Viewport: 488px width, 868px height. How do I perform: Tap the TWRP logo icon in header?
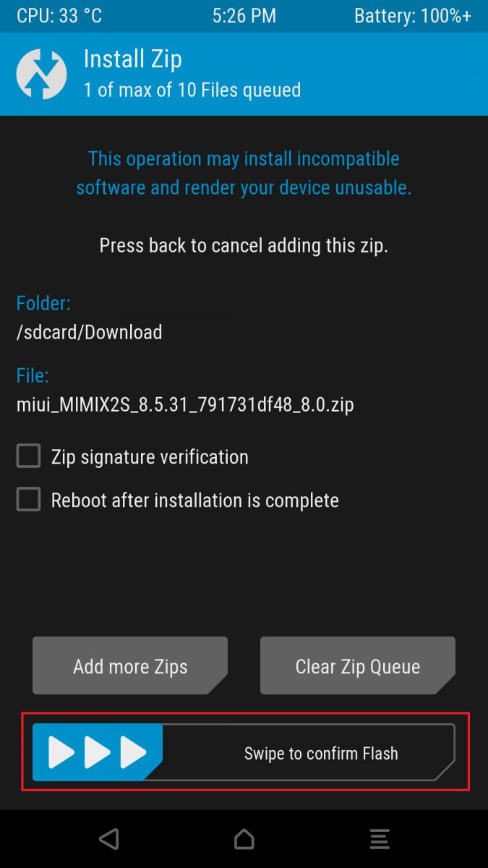point(43,74)
